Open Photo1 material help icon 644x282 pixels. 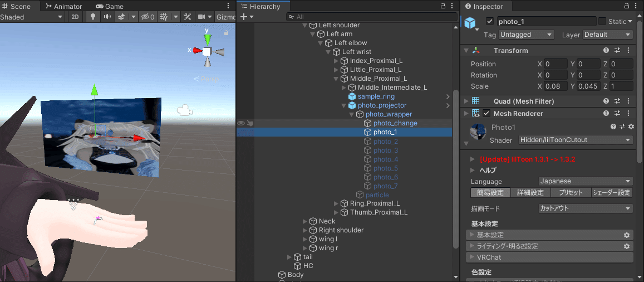pos(613,127)
